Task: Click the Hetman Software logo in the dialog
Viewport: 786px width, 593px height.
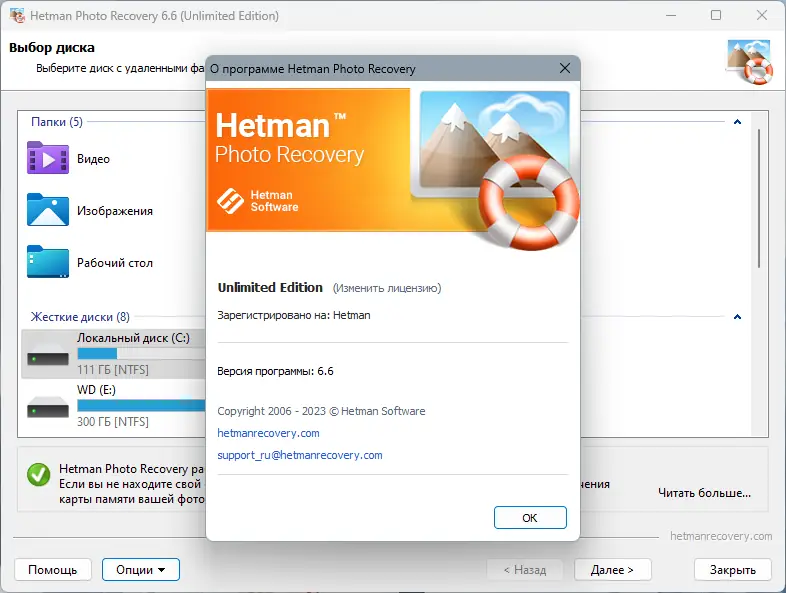Action: (258, 201)
